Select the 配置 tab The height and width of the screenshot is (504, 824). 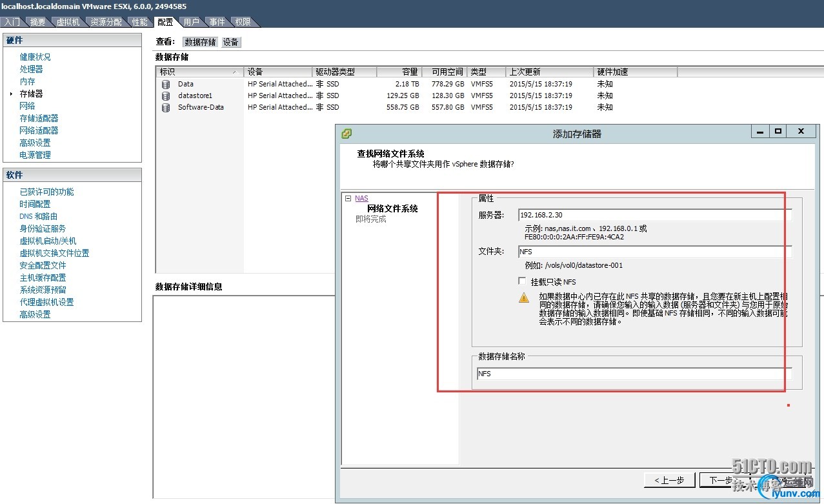[x=165, y=22]
